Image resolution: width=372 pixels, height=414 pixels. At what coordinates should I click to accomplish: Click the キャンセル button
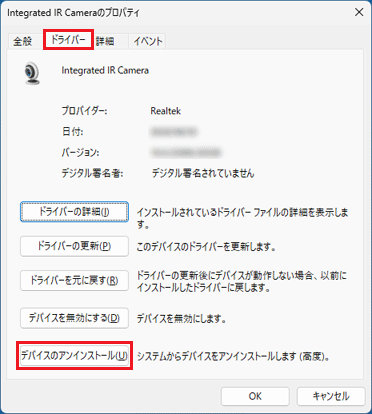point(331,396)
